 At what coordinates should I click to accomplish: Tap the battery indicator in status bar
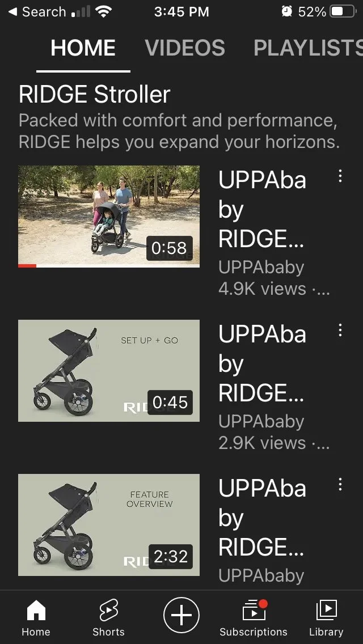(343, 11)
